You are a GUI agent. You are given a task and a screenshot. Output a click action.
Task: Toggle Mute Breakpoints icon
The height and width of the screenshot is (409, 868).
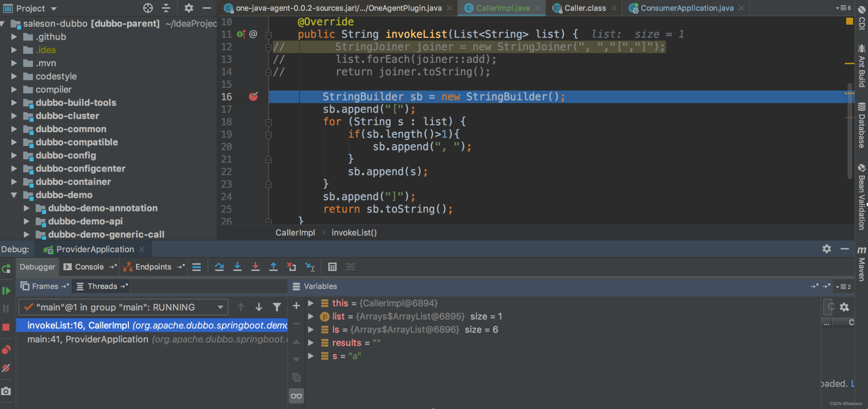(6, 368)
